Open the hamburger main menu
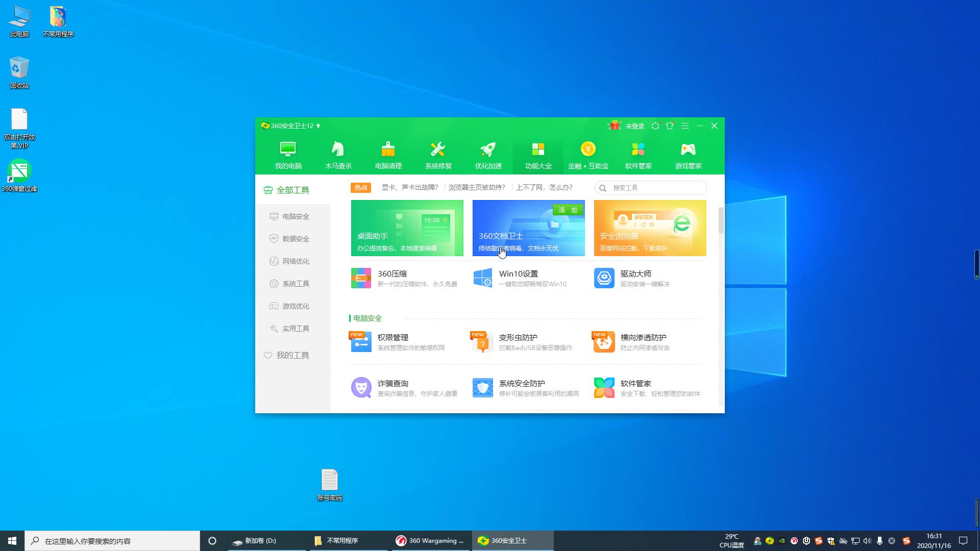Screen dimensions: 980x551 tap(685, 126)
